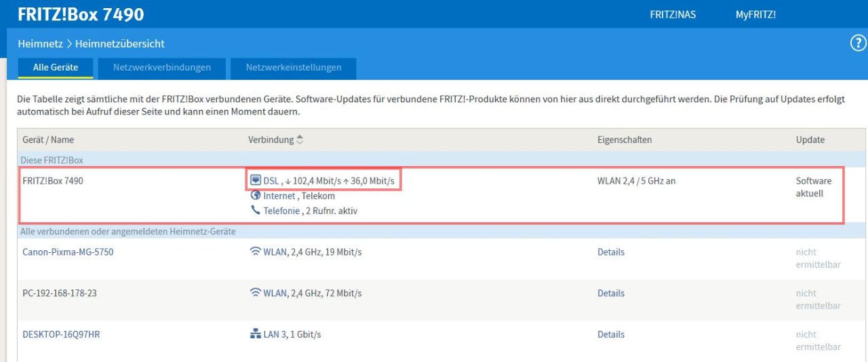
Task: Click the DSL connection icon
Action: [256, 181]
